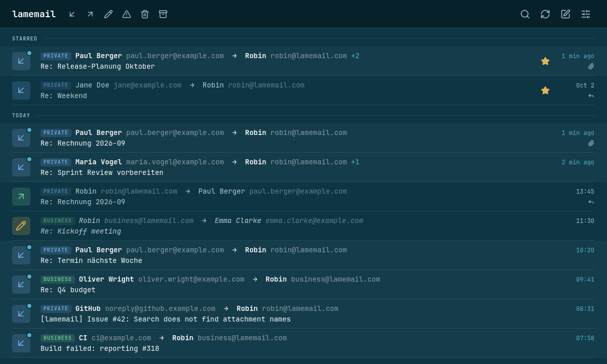
Task: Click recipient emma.clarke@example.com
Action: click(314, 221)
